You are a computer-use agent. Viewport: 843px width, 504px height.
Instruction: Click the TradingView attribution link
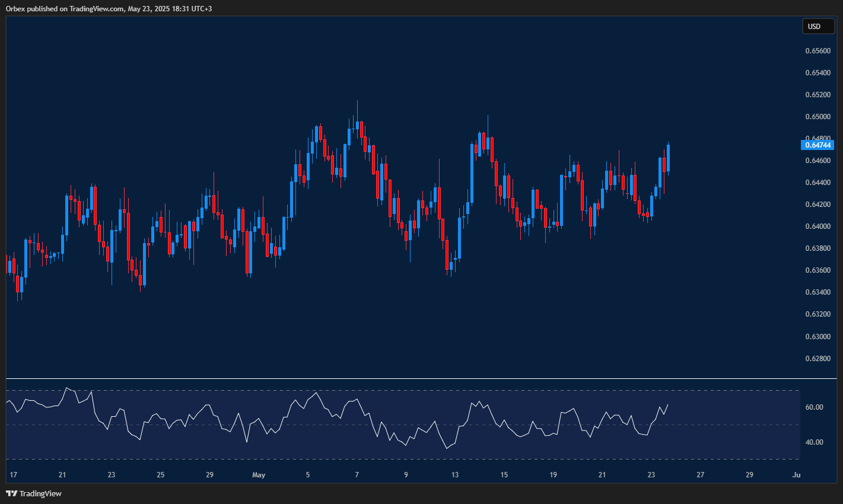pyautogui.click(x=36, y=493)
